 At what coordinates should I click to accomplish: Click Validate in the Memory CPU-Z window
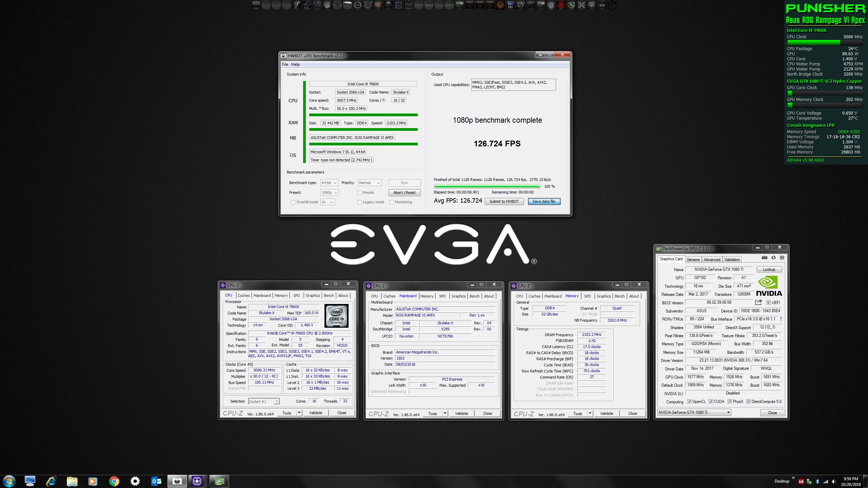607,413
